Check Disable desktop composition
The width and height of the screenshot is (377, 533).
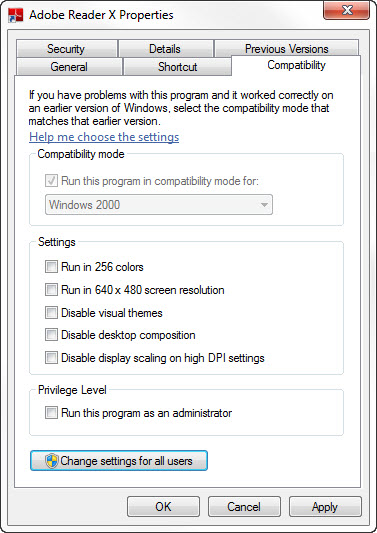[51, 335]
